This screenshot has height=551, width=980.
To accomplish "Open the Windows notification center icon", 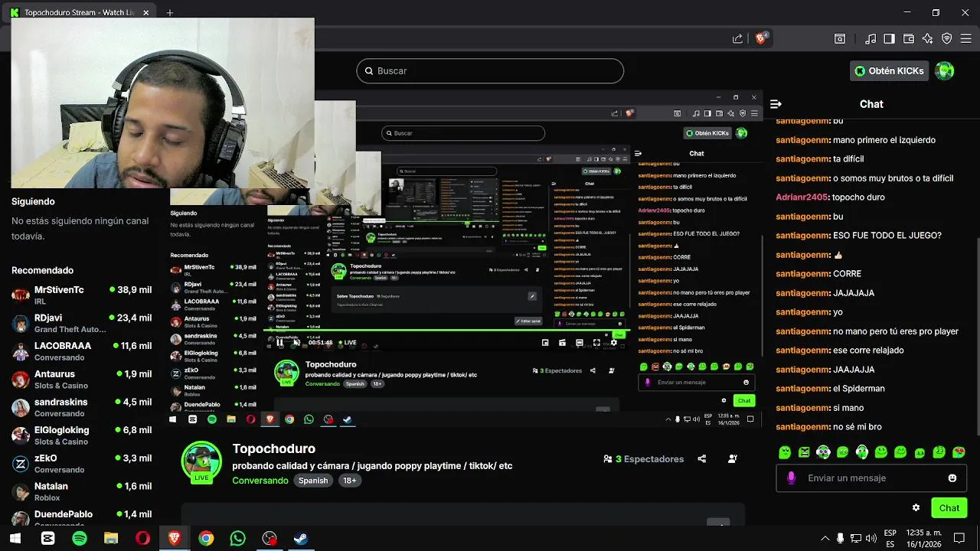I will tap(959, 539).
